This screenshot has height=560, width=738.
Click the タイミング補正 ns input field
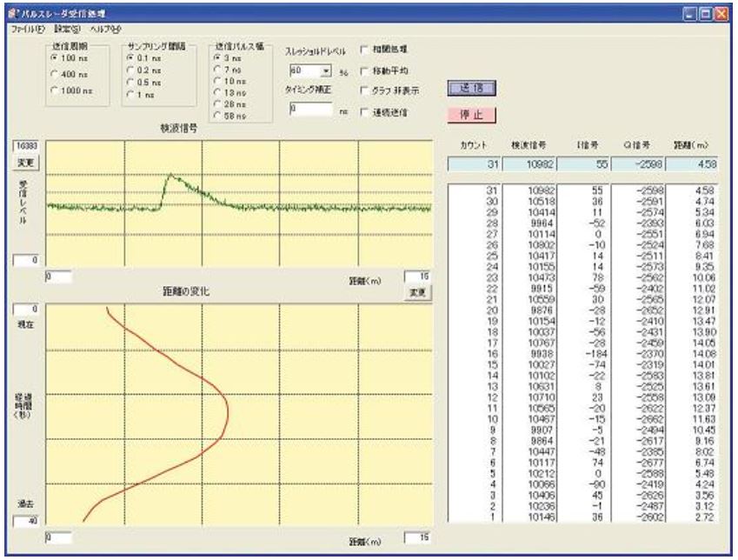tap(311, 110)
